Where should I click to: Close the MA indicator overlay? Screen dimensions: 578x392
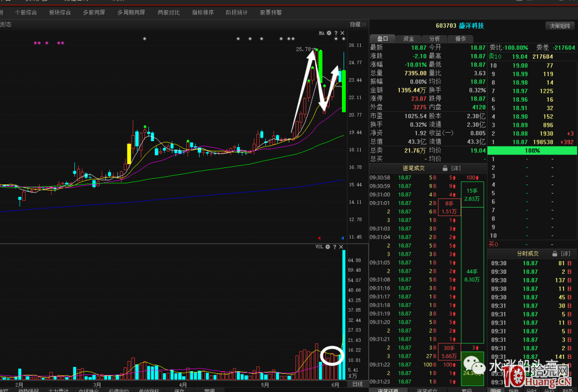pyautogui.click(x=343, y=33)
